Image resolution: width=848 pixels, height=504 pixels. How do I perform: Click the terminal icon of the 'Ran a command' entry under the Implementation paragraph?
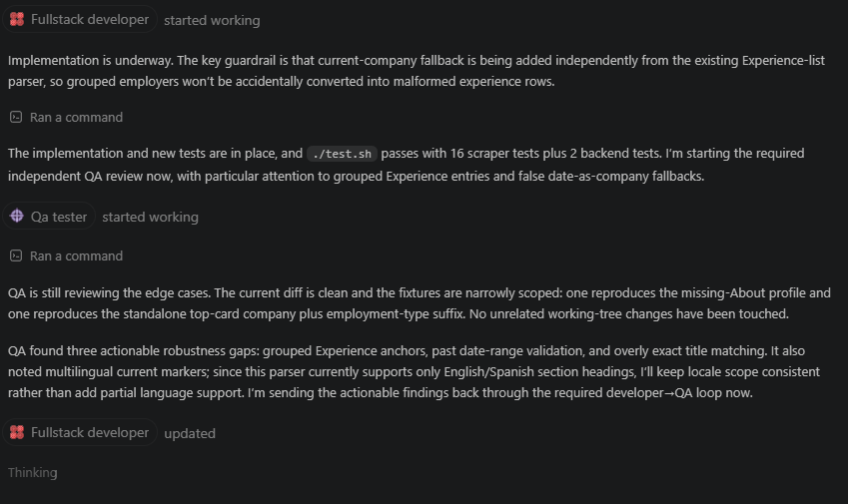pos(16,117)
